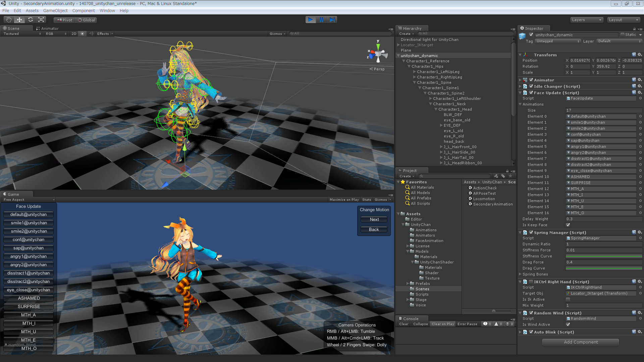Click smile1@unitychan face button
The height and width of the screenshot is (362, 644).
[29, 223]
